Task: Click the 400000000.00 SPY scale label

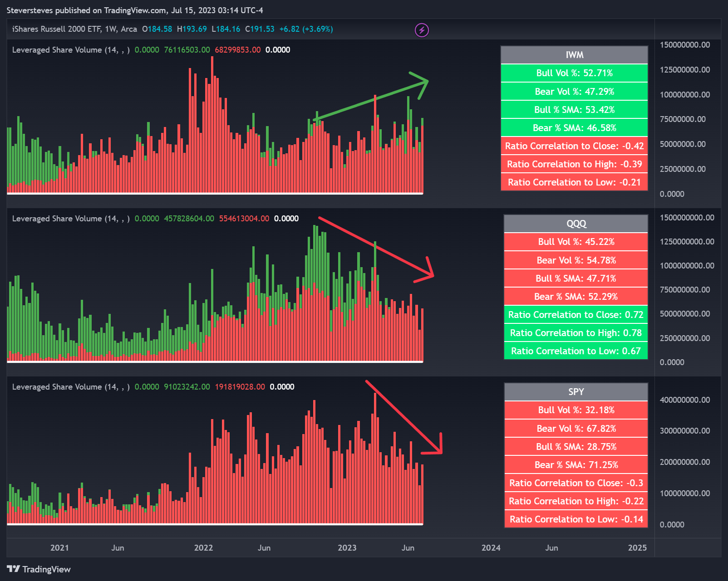Action: tap(685, 400)
